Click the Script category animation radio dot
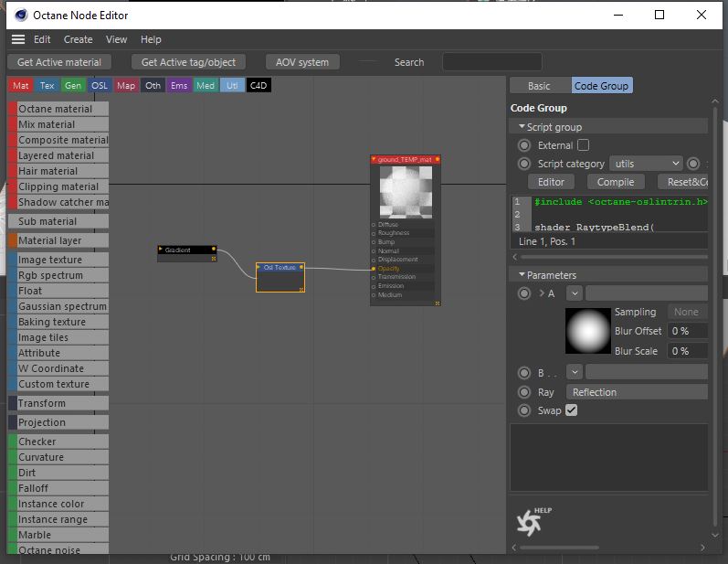This screenshot has width=728, height=564. click(524, 164)
